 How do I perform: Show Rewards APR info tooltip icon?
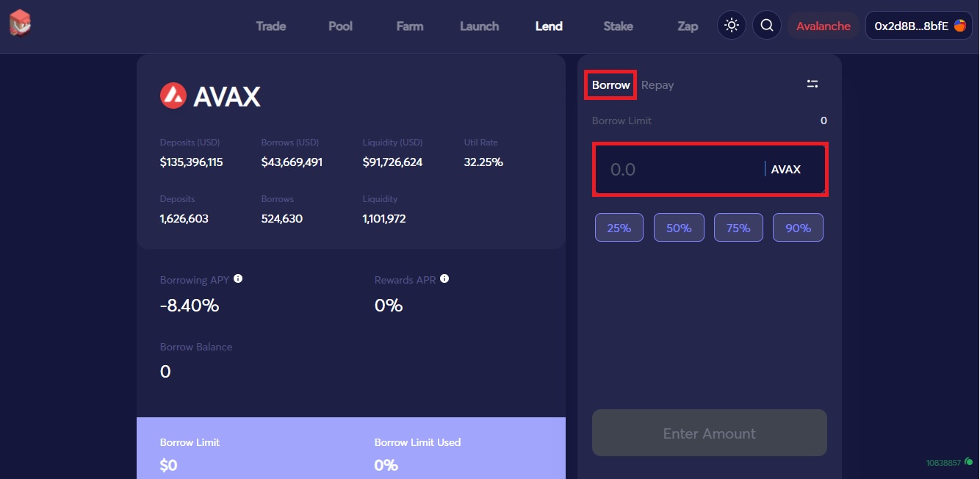tap(444, 279)
